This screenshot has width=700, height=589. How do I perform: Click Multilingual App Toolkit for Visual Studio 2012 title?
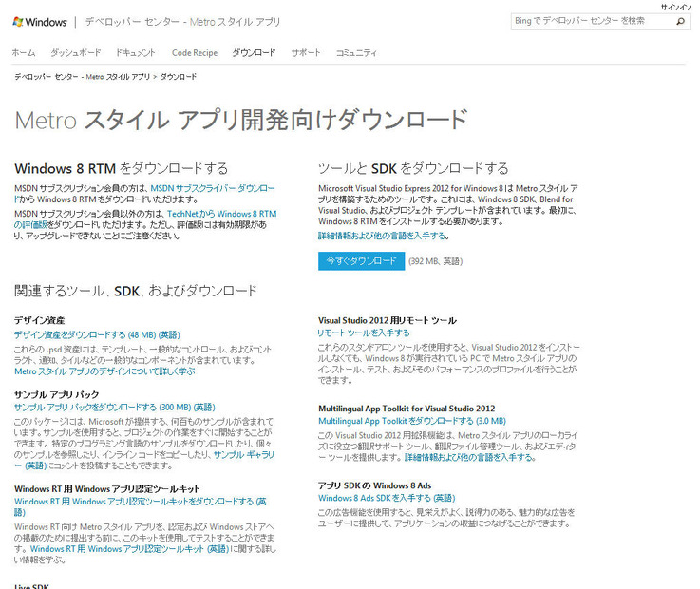407,408
